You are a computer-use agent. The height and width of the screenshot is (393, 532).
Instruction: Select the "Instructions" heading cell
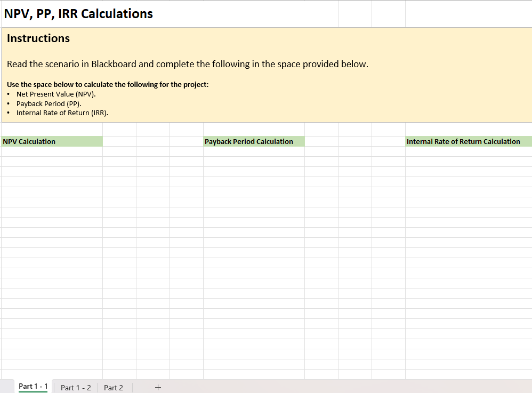pyautogui.click(x=38, y=38)
